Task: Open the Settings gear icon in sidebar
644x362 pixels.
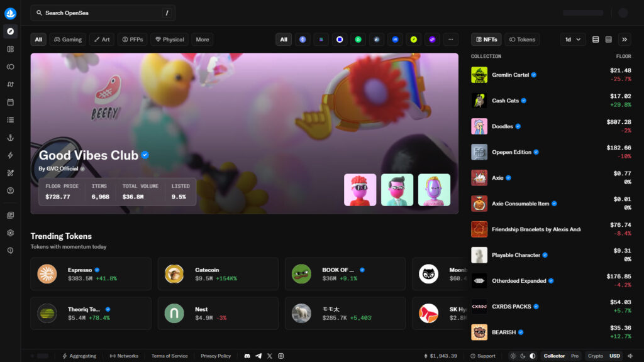Action: pyautogui.click(x=10, y=233)
